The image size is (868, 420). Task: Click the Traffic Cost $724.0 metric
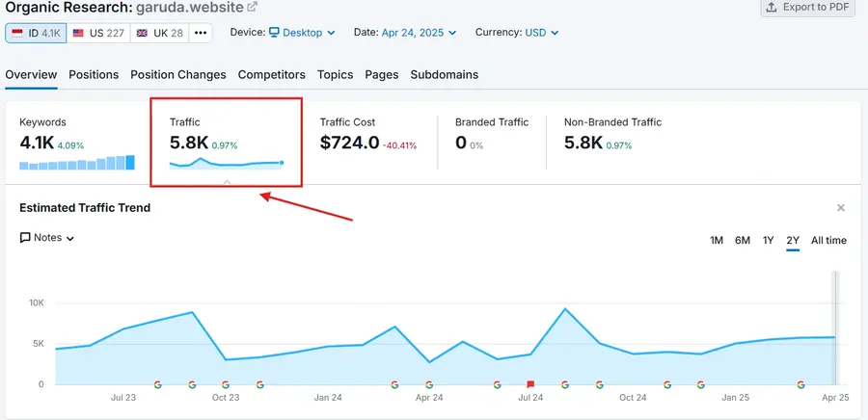tap(349, 144)
